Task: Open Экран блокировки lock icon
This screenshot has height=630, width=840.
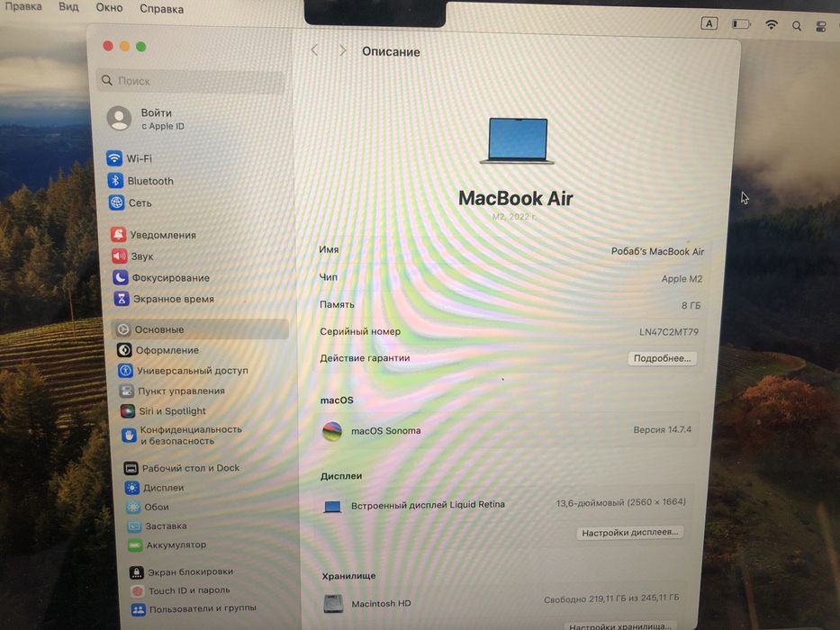Action: (x=137, y=572)
